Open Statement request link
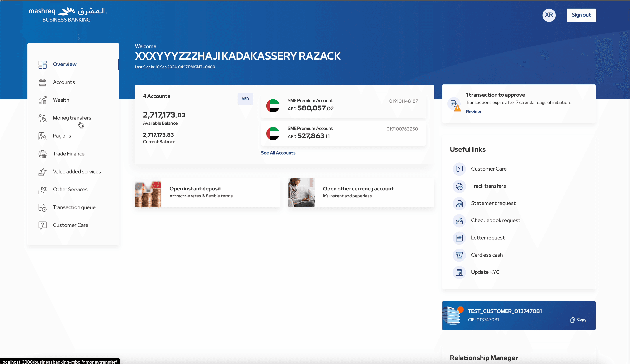The image size is (630, 364). [x=493, y=203]
